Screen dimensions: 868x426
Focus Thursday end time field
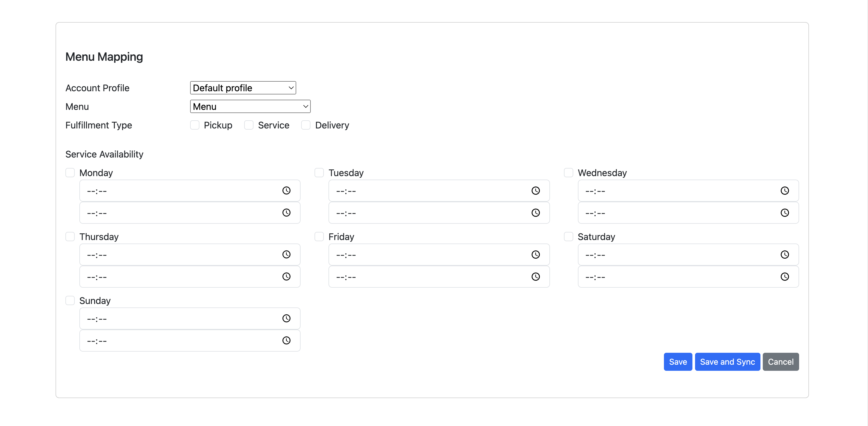190,276
